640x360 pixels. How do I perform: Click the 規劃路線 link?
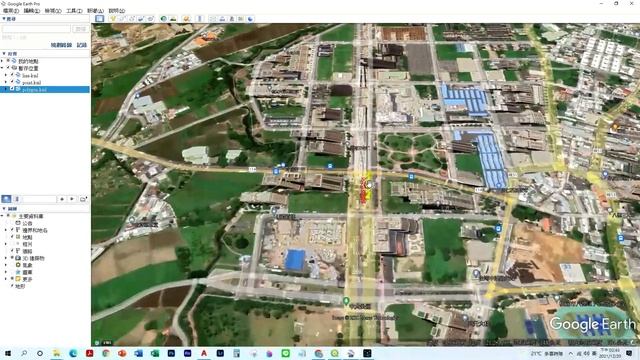61,45
